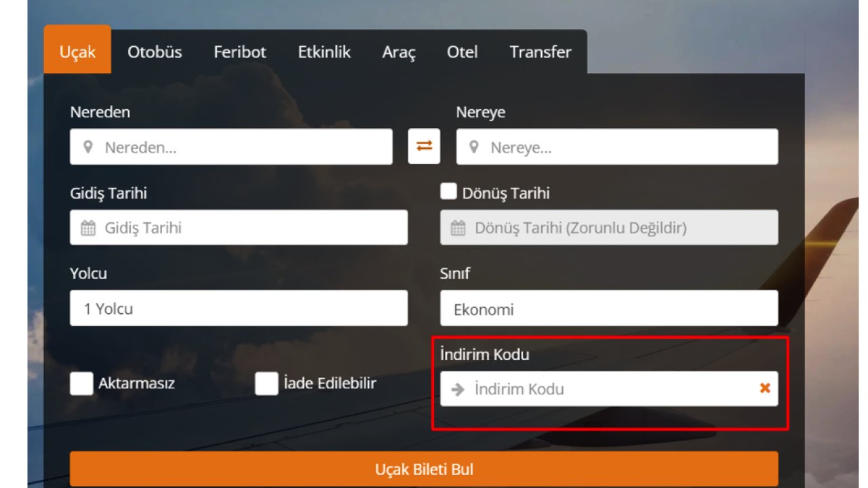Select the Otel tab
The image size is (868, 488).
[x=462, y=52]
